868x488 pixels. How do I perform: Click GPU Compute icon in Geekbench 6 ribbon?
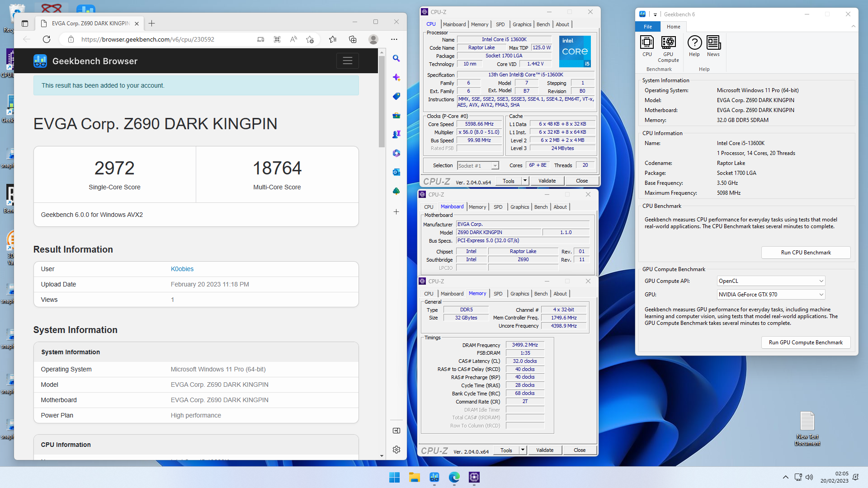point(668,49)
